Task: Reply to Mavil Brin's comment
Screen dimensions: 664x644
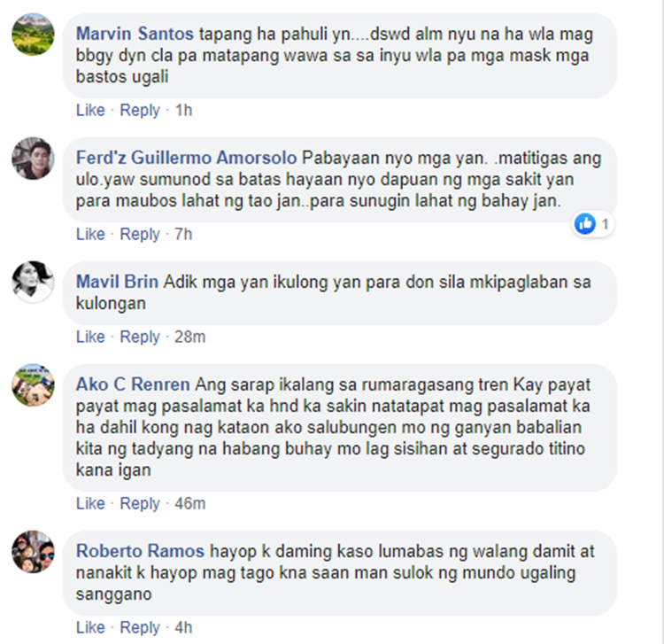Action: (140, 337)
